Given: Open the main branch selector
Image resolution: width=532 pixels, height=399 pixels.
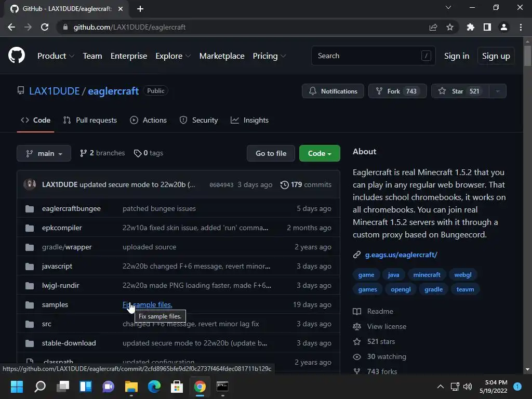Looking at the screenshot, I should [44, 153].
